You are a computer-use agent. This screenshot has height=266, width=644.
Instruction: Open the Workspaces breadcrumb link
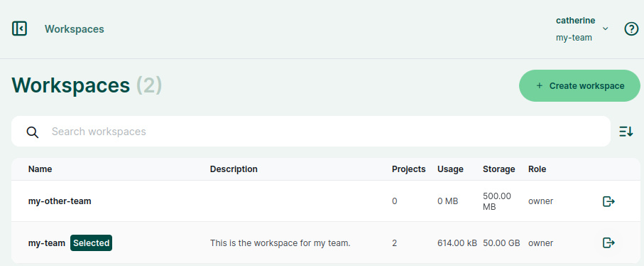75,29
